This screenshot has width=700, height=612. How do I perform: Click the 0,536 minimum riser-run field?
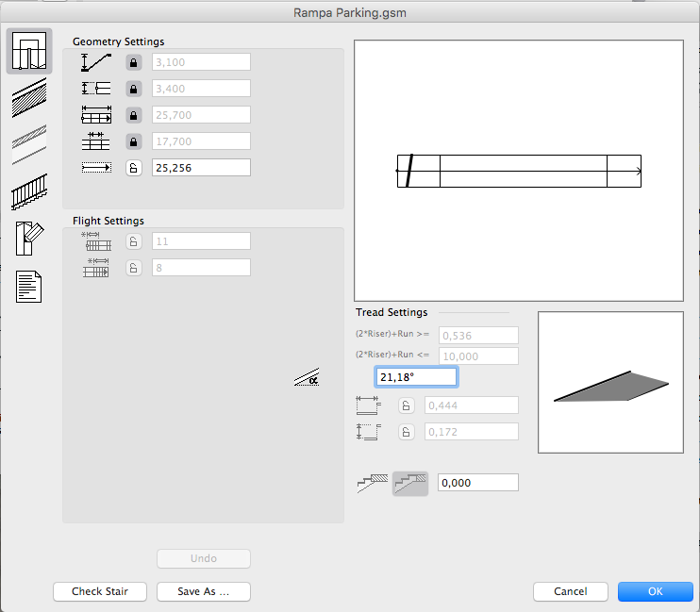tap(478, 336)
